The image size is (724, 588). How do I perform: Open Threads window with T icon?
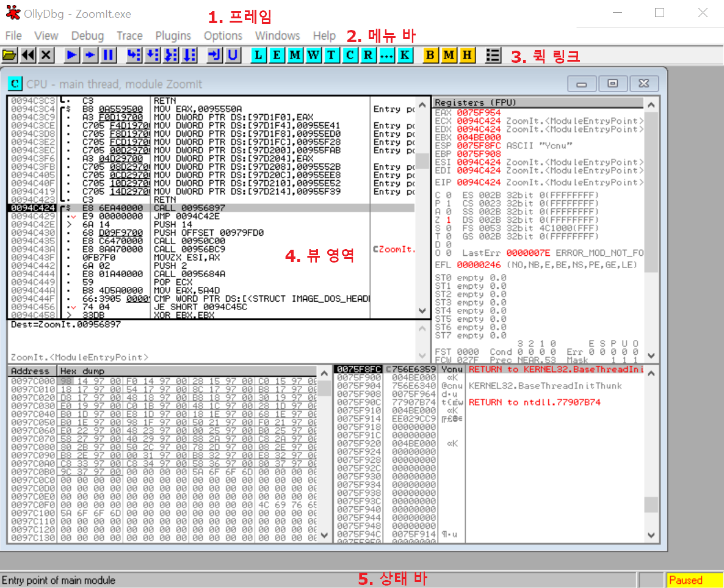[x=331, y=55]
